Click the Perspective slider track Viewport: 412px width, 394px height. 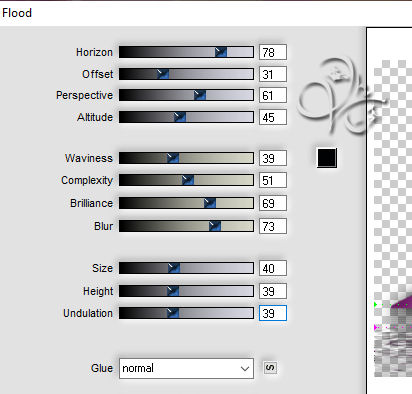point(186,95)
